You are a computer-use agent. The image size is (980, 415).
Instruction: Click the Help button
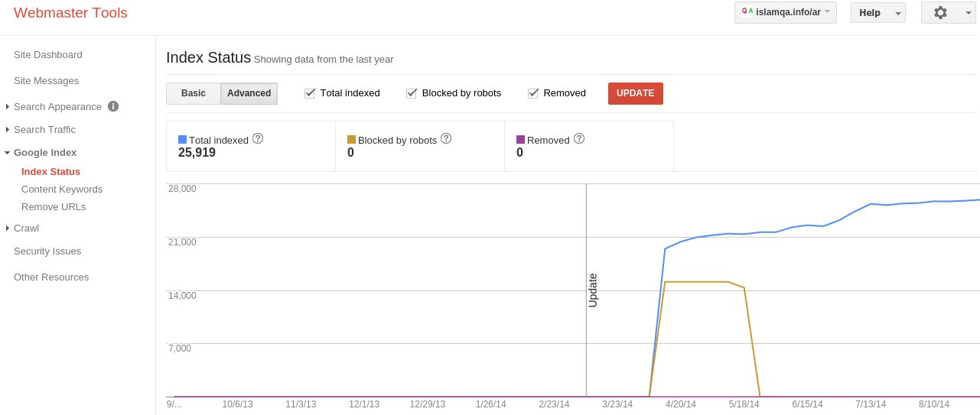pyautogui.click(x=878, y=12)
